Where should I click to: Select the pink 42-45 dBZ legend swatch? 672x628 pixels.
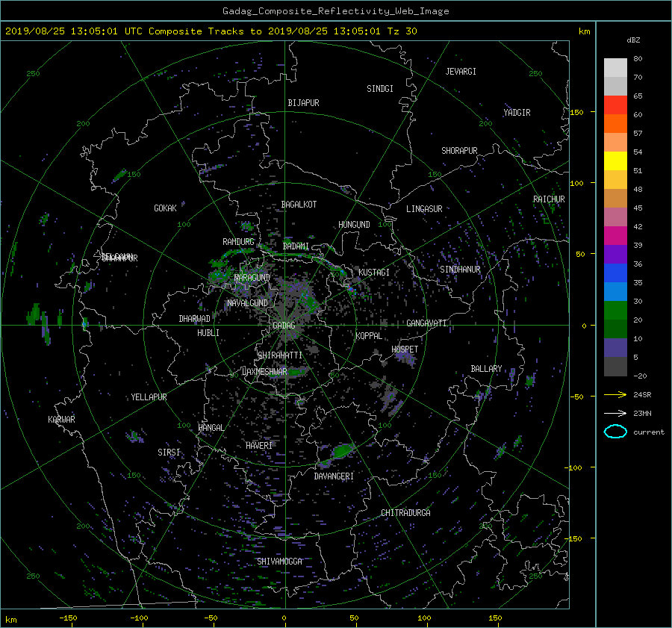pyautogui.click(x=615, y=217)
